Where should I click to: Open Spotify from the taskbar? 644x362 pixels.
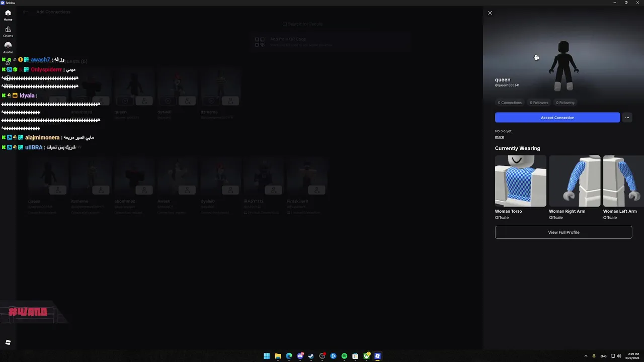pos(344,356)
